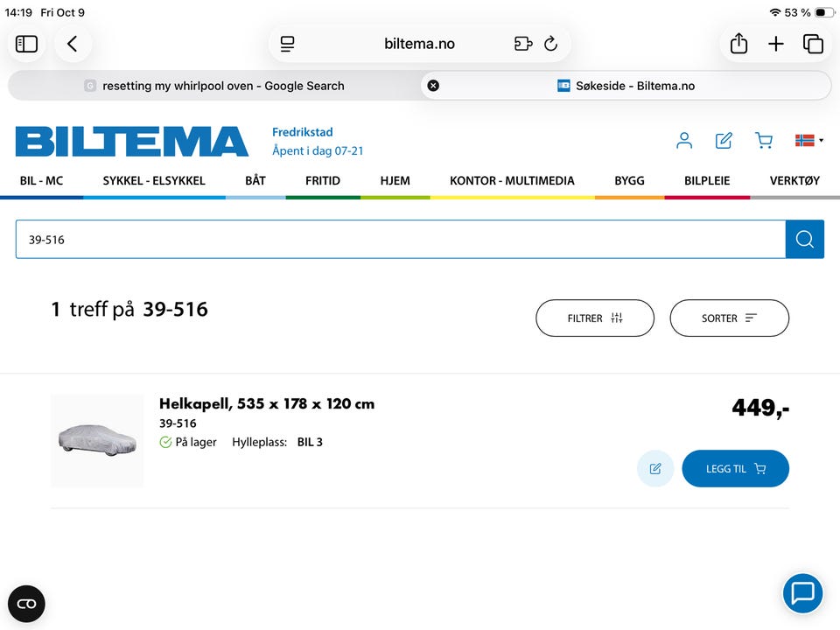Open a new Safari tab
This screenshot has width=840, height=630.
pos(776,44)
